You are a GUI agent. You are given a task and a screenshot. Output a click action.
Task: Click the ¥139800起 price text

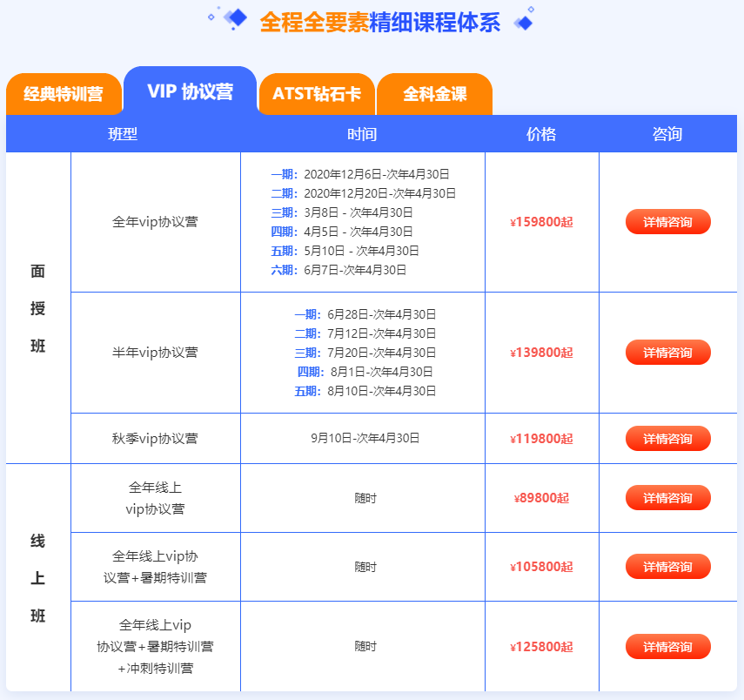(541, 353)
